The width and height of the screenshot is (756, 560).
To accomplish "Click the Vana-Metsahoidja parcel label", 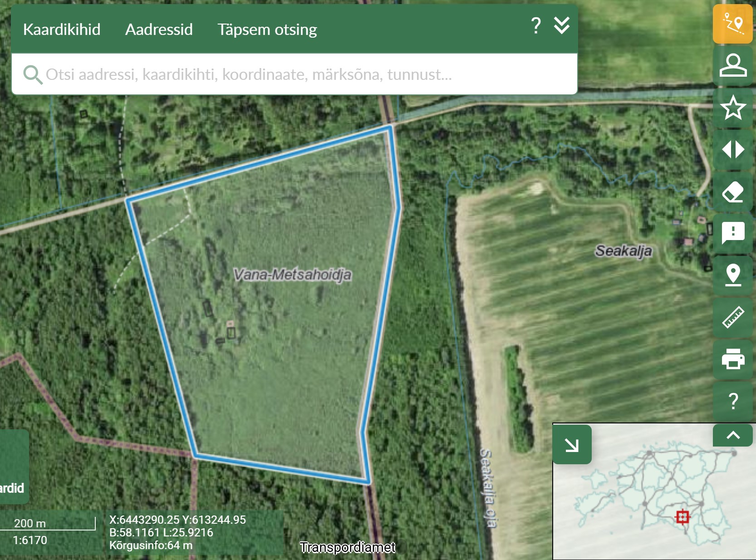I will [x=292, y=275].
